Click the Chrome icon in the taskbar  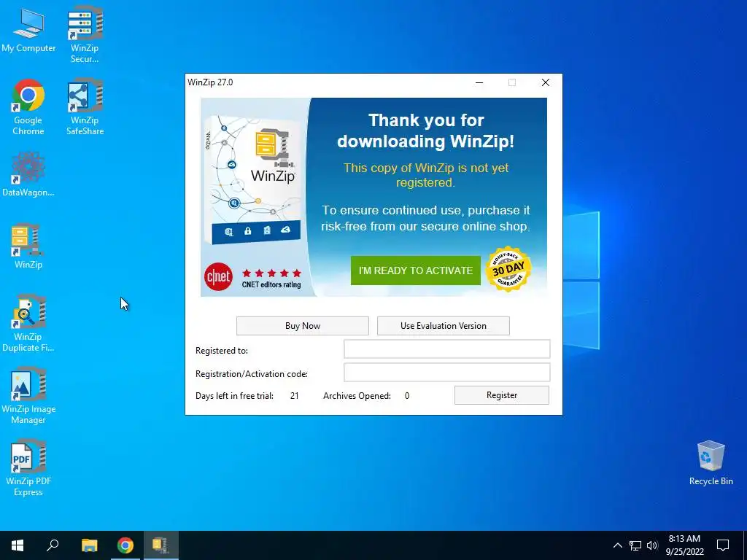tap(125, 545)
